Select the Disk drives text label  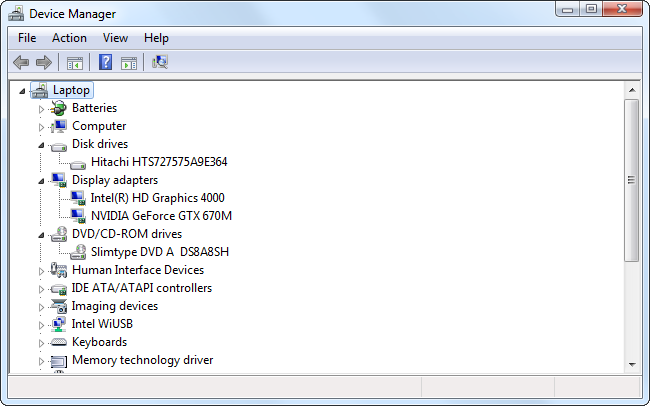(x=100, y=144)
